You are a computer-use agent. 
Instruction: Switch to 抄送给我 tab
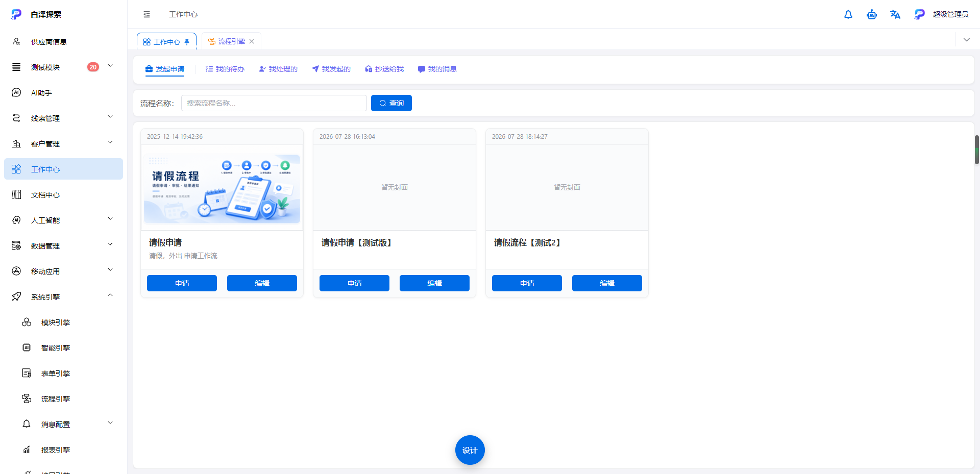[x=384, y=69]
